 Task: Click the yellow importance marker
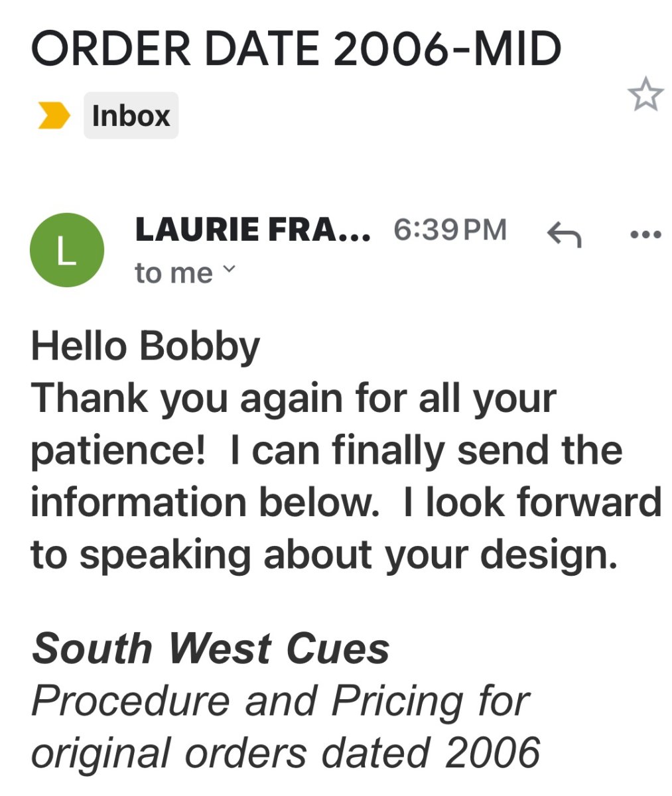(x=54, y=115)
